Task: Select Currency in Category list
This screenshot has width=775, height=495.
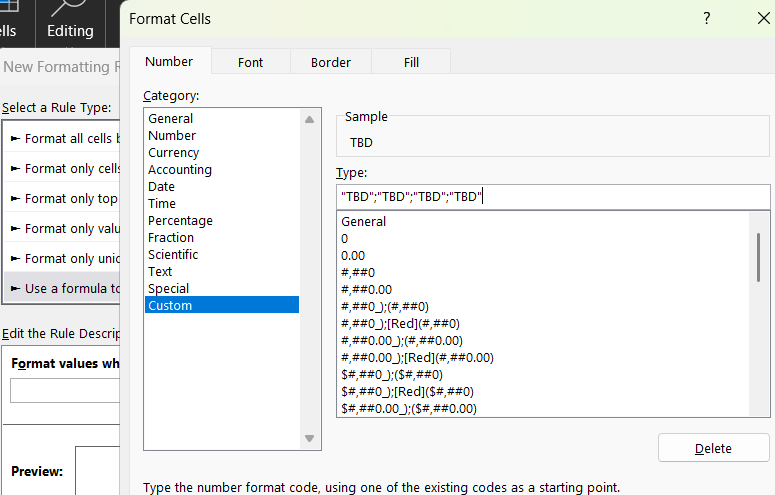Action: click(174, 152)
